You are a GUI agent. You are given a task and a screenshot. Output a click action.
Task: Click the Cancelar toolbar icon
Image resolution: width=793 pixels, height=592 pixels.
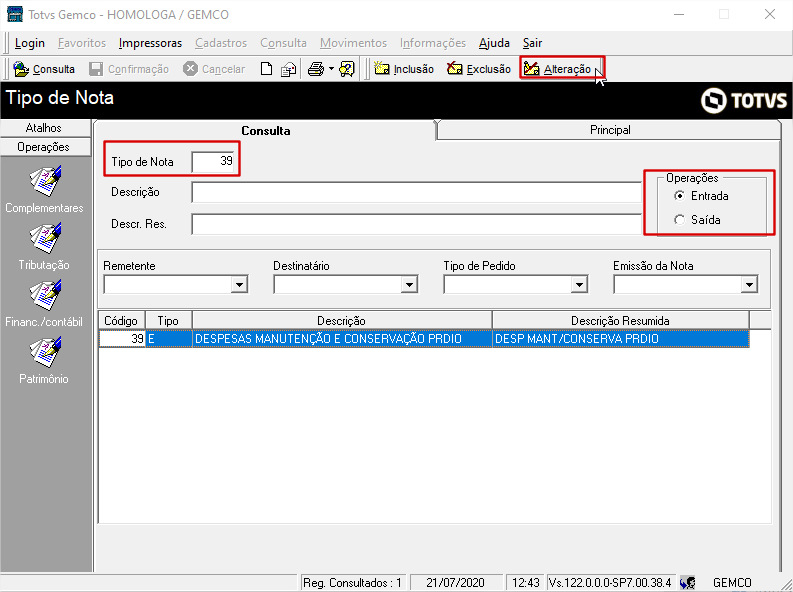190,69
